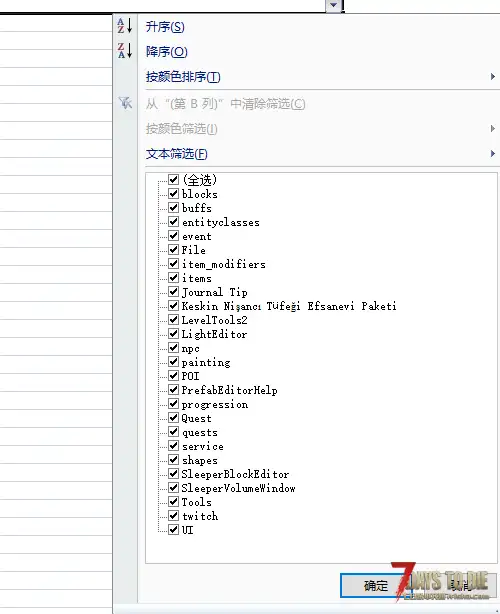Toggle the item_modifiers checkbox
500x614 pixels.
[173, 264]
